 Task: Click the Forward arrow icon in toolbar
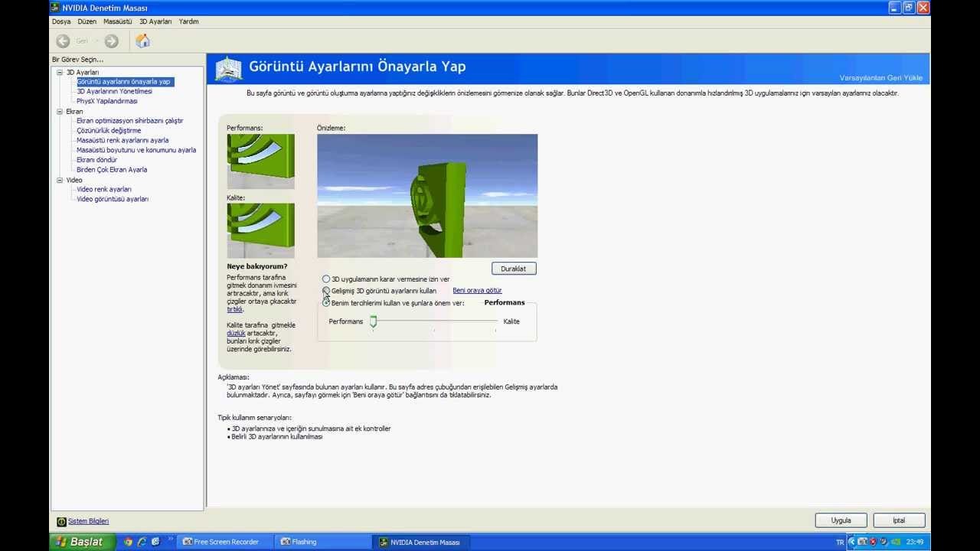tap(111, 41)
